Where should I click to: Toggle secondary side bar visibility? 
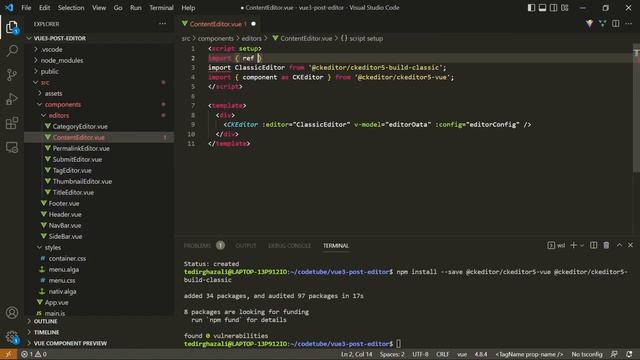(553, 8)
